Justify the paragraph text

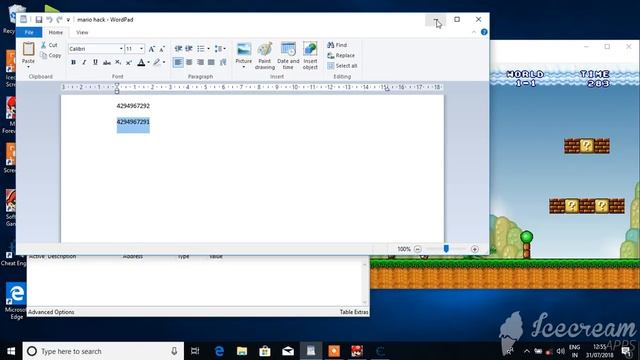[211, 62]
